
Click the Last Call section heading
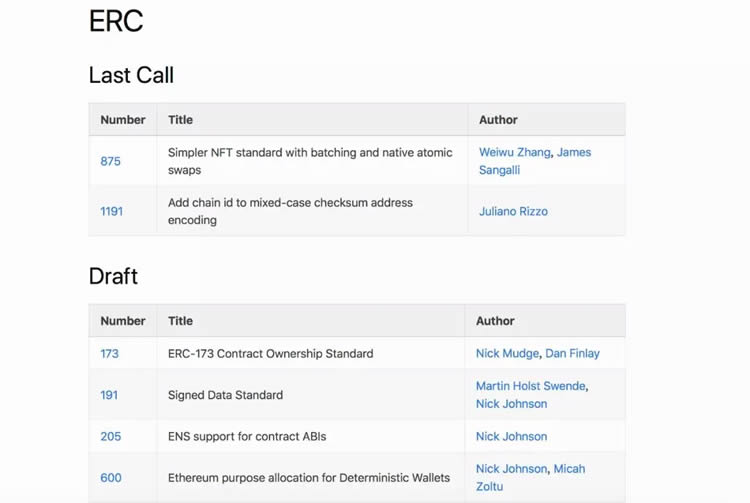click(131, 75)
